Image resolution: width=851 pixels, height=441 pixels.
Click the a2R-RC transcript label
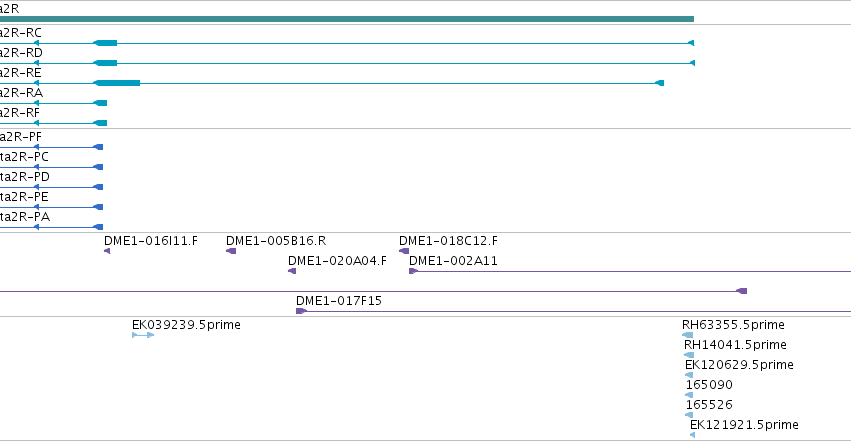point(21,33)
